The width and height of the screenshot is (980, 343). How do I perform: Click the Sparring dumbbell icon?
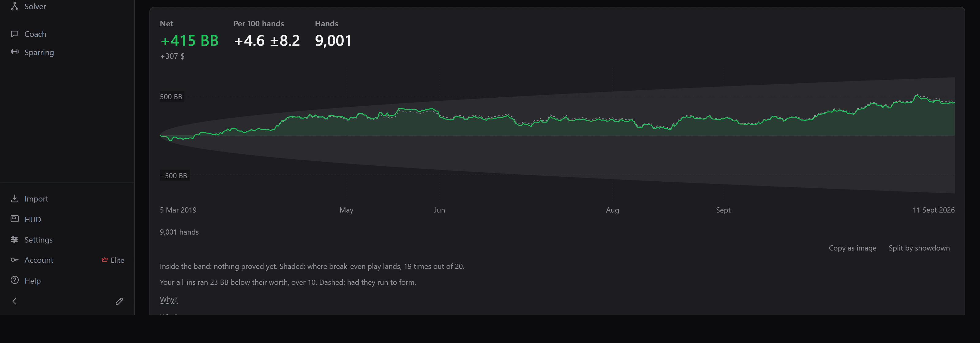pos(14,52)
